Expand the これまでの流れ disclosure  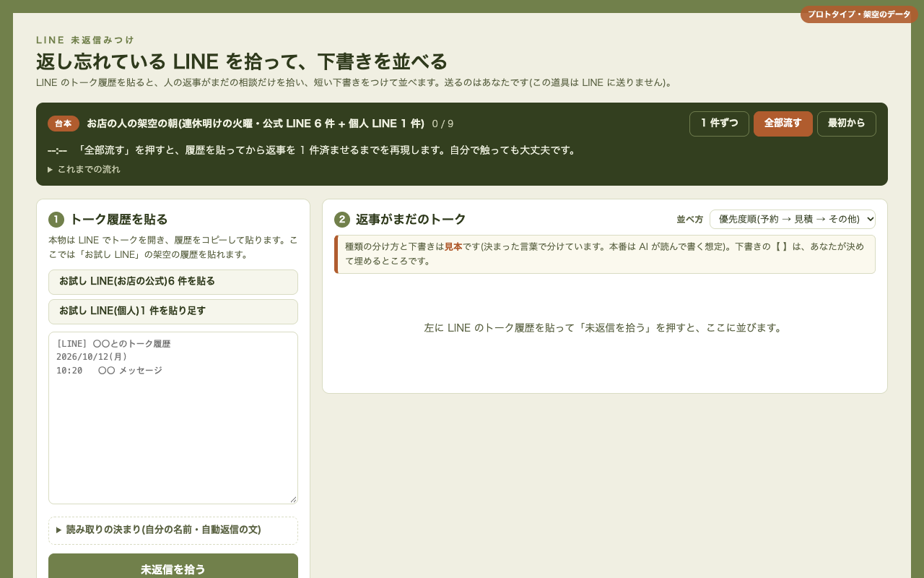tap(84, 169)
